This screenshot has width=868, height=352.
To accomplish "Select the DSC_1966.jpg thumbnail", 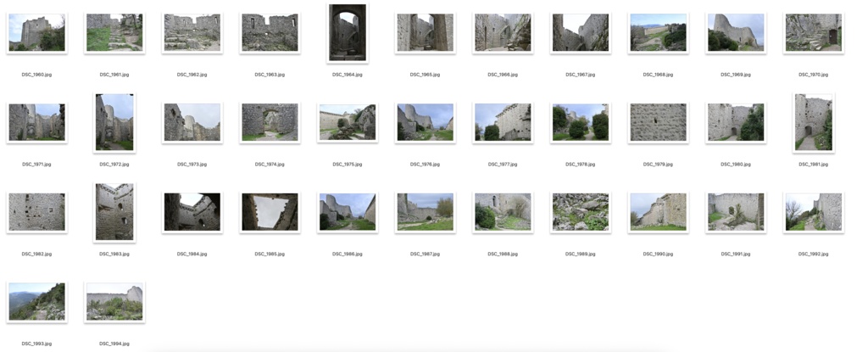I will pyautogui.click(x=503, y=33).
